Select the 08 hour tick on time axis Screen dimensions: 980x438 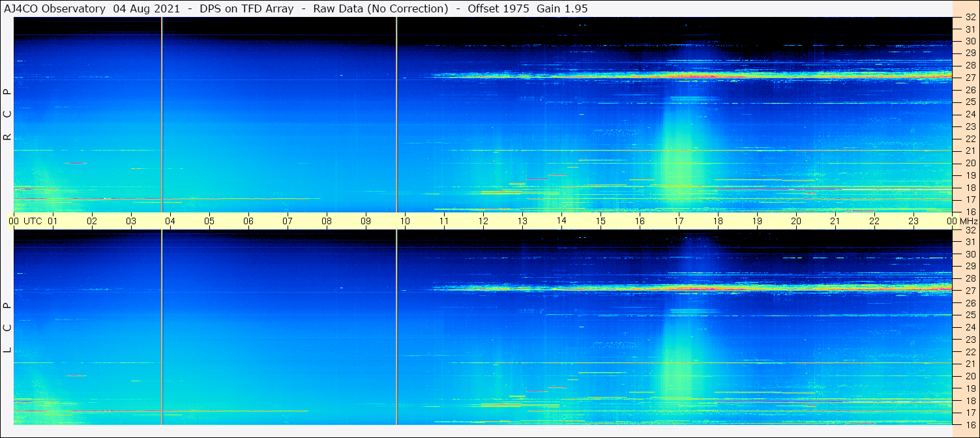coord(327,221)
